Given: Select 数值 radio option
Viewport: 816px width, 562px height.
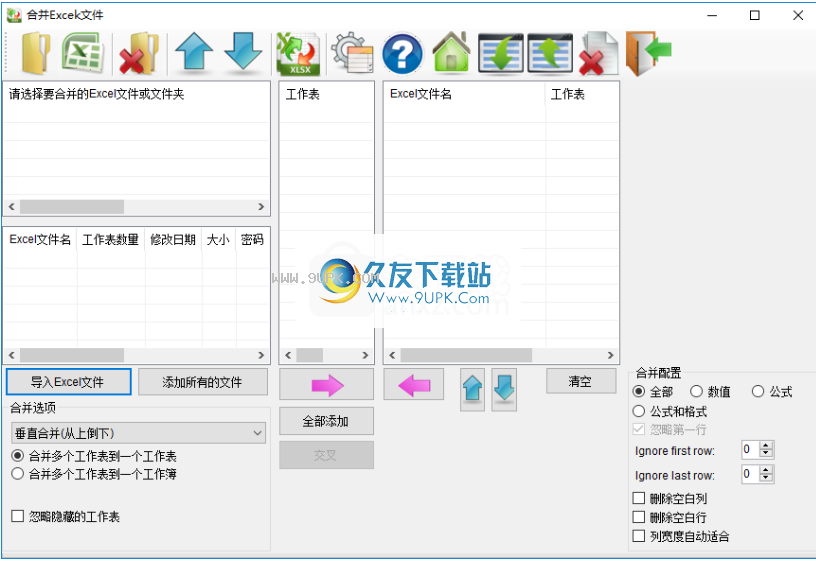Looking at the screenshot, I should tap(696, 391).
